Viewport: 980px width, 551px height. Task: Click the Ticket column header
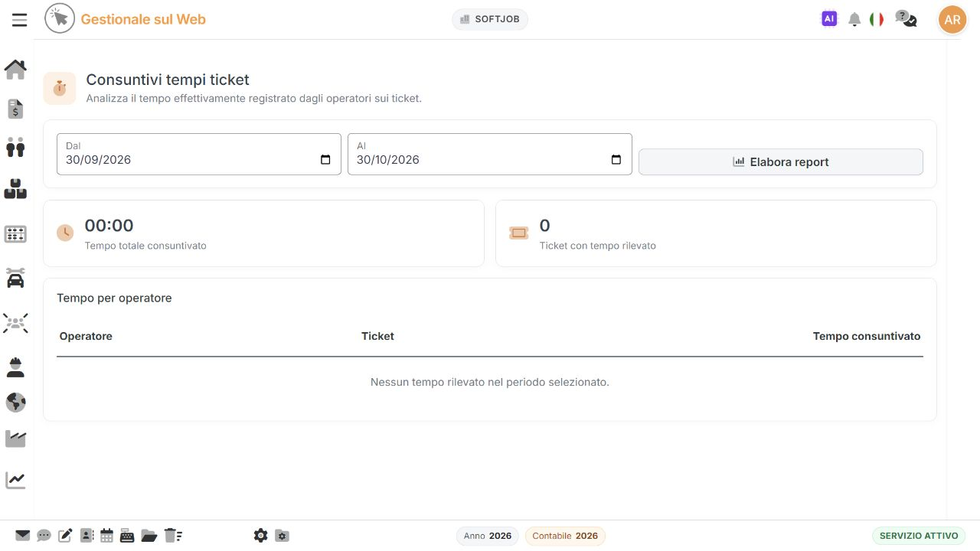click(377, 336)
